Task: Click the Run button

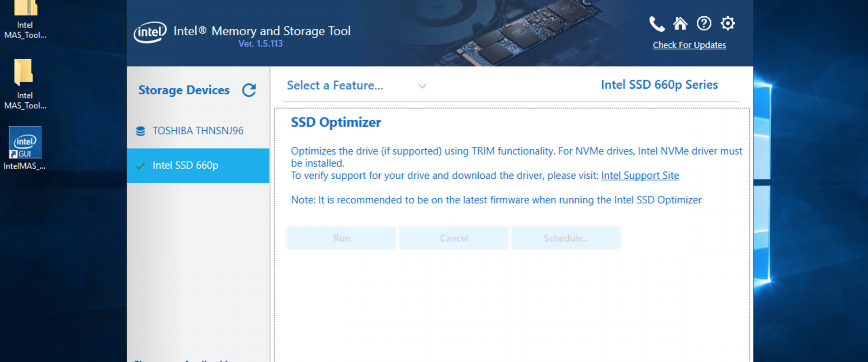Action: (x=341, y=238)
